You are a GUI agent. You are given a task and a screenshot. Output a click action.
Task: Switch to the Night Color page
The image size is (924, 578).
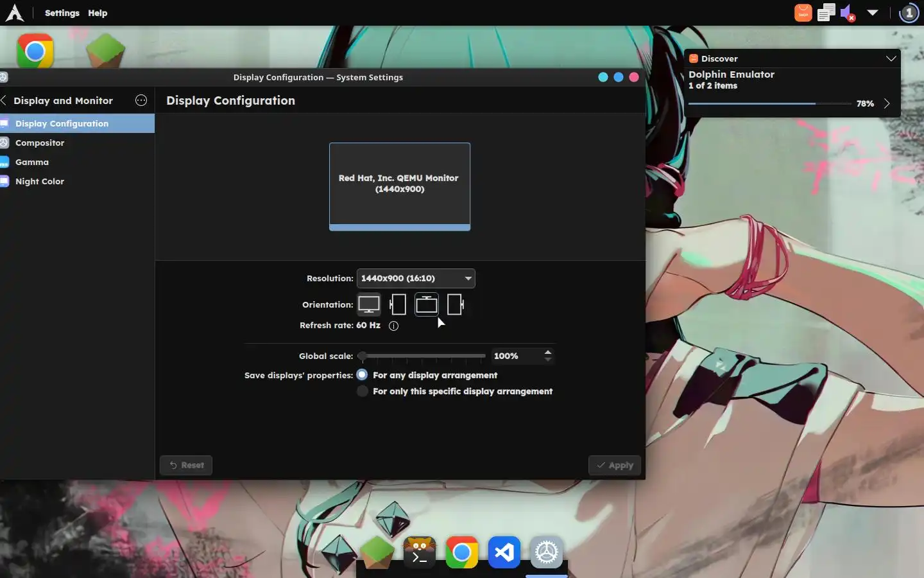(x=77, y=181)
